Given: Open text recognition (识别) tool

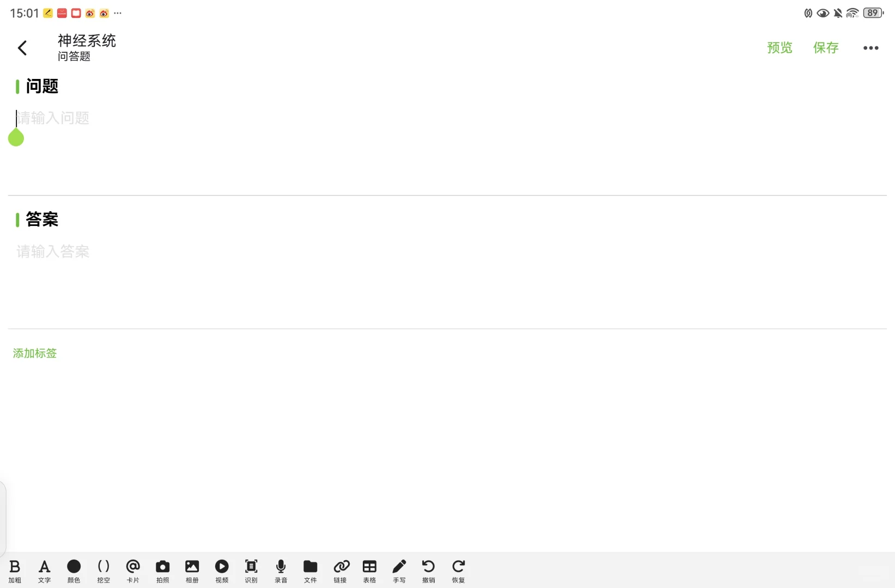Looking at the screenshot, I should coord(251,571).
